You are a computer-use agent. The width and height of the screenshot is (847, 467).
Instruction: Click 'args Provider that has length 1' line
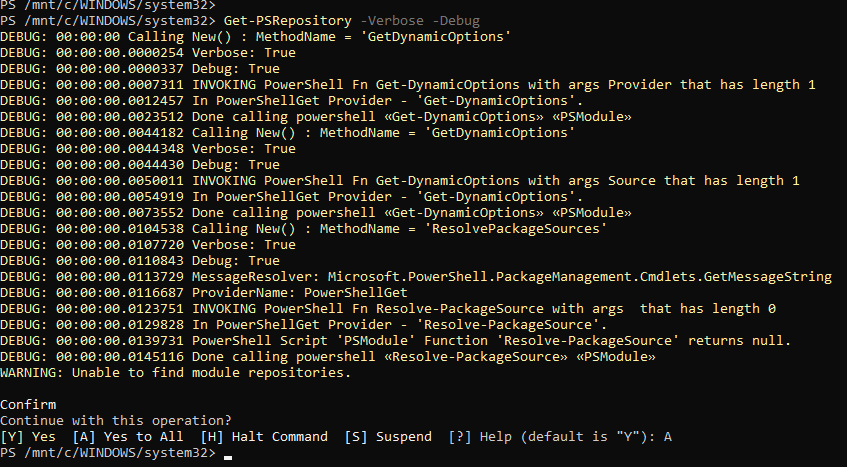(408, 85)
